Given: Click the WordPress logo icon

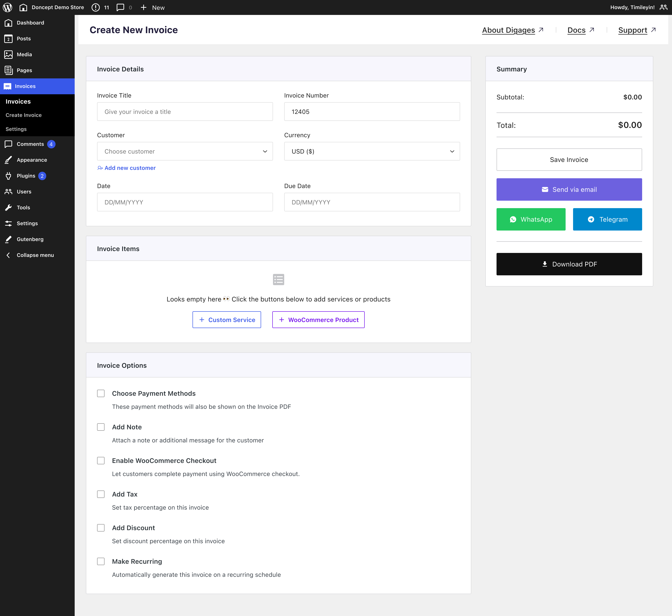Looking at the screenshot, I should (7, 7).
